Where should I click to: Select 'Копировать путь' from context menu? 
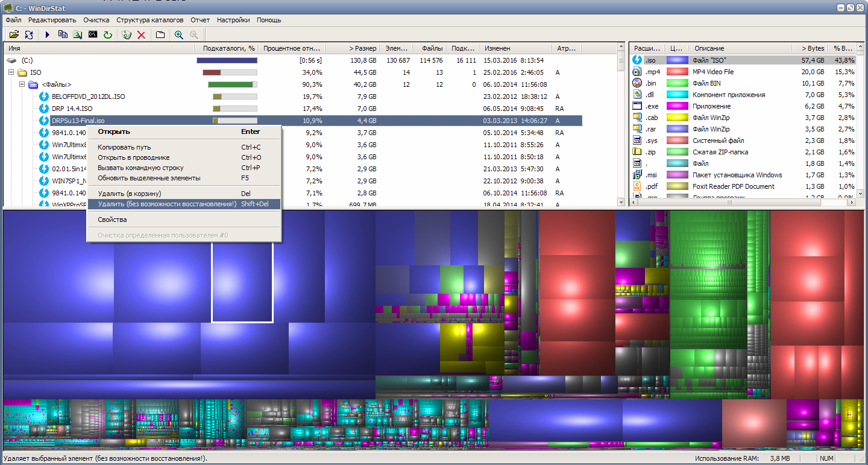[x=124, y=147]
